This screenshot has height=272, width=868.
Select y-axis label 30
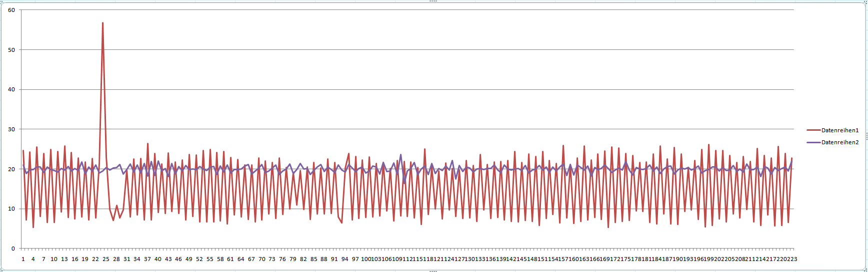[11, 129]
